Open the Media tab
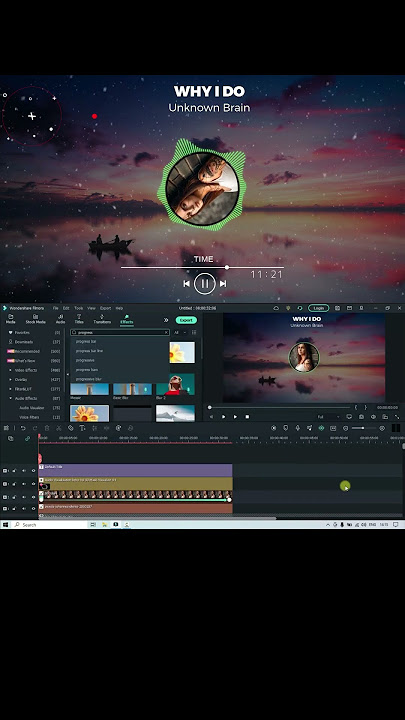The image size is (405, 720). point(10,319)
